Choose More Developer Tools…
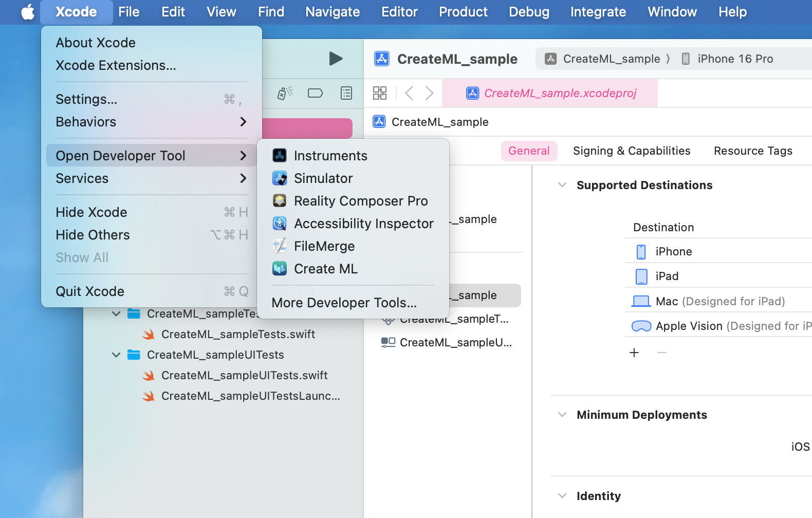Screen dimensions: 812x518 point(353,303)
